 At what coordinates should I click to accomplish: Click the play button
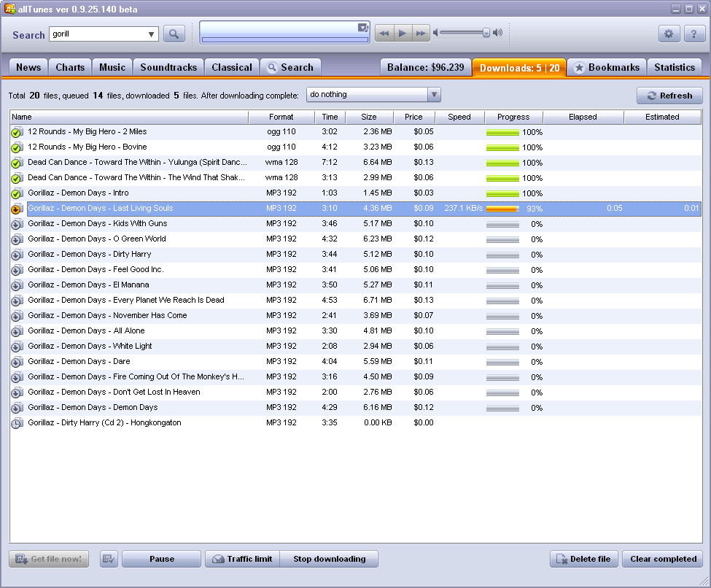coord(403,33)
